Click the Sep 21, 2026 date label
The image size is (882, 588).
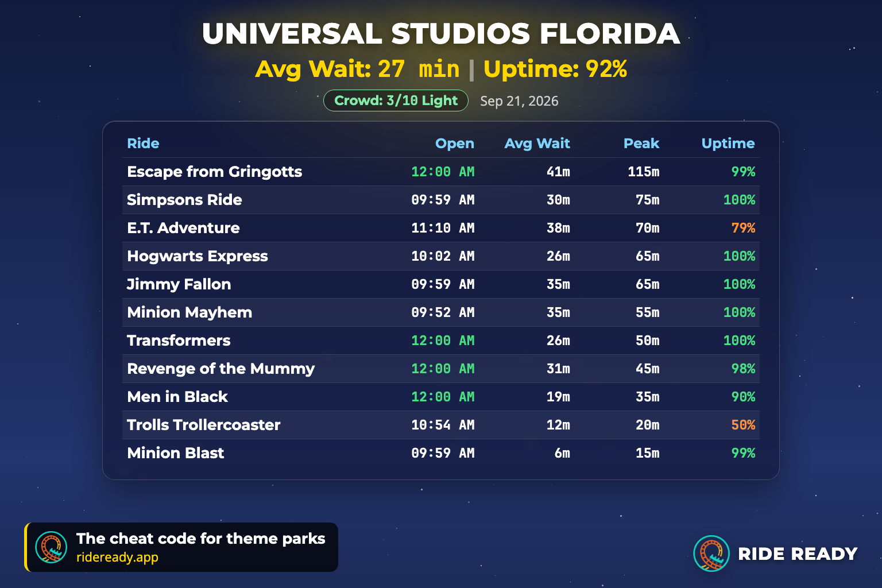point(519,101)
